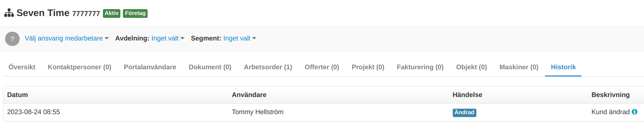Screen dimensions: 644x132
Task: Click the blue Ändrad event label
Action: (464, 113)
